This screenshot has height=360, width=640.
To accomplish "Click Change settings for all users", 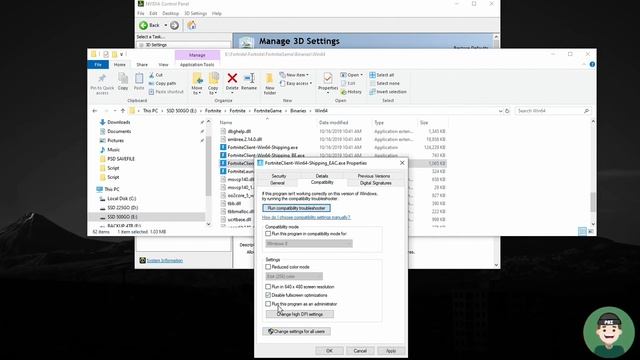I will tap(296, 331).
